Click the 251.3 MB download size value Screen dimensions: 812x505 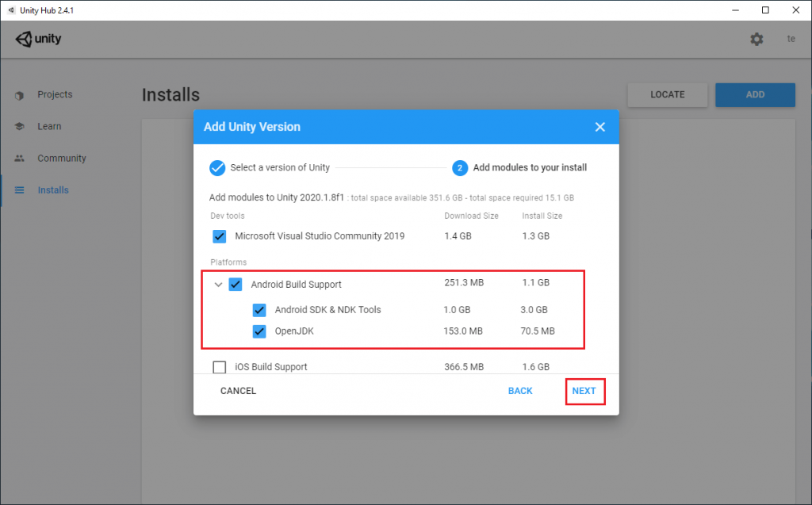click(464, 283)
